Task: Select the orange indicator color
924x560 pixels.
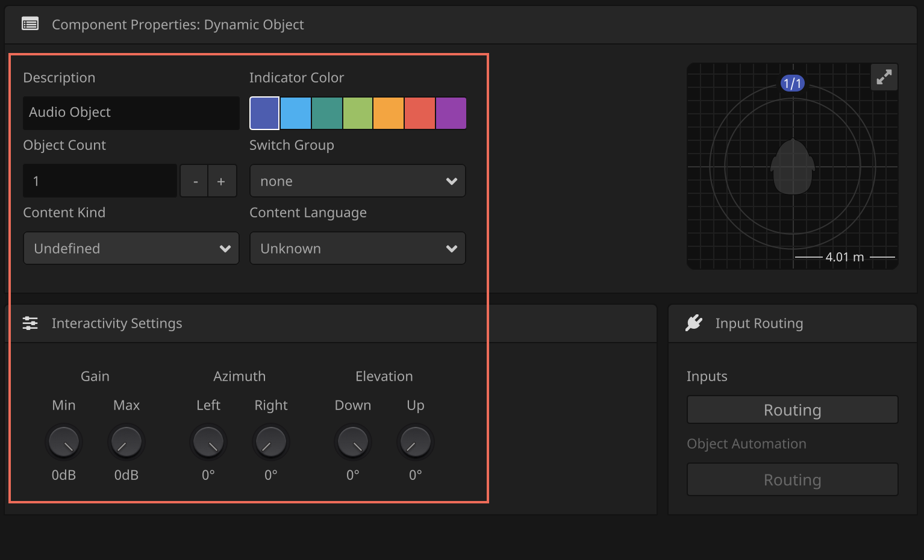Action: 389,113
